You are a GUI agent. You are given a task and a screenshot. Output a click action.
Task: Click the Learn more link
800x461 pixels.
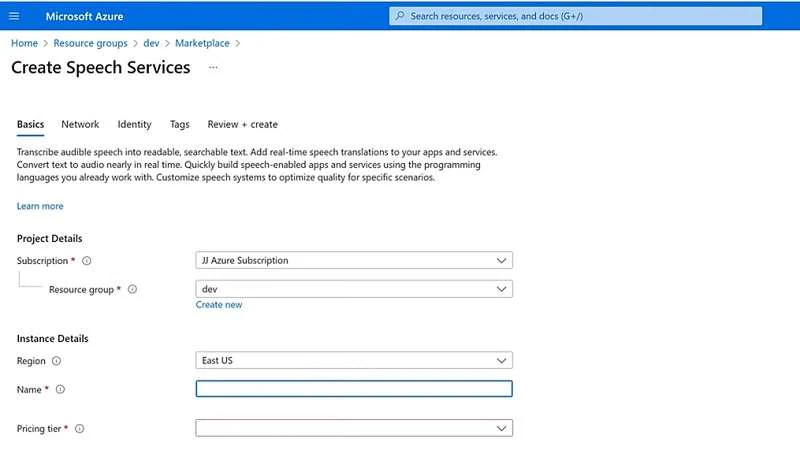(40, 207)
